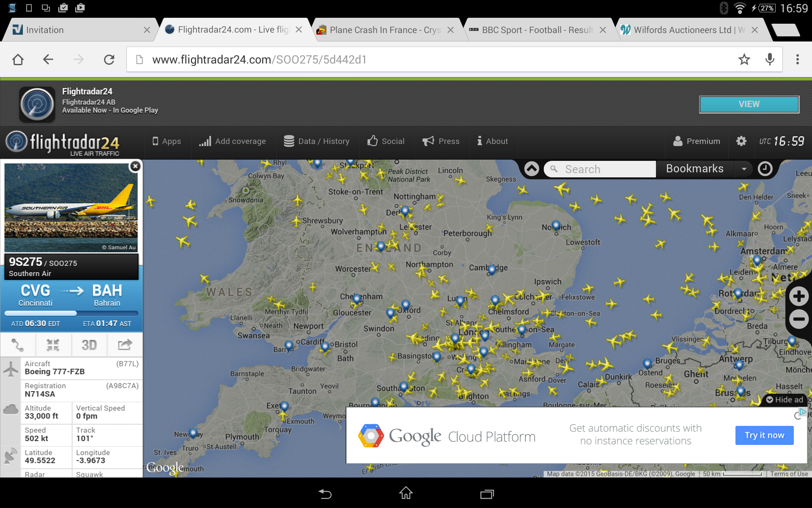Image resolution: width=812 pixels, height=508 pixels.
Task: Click the Premium account link
Action: [697, 141]
